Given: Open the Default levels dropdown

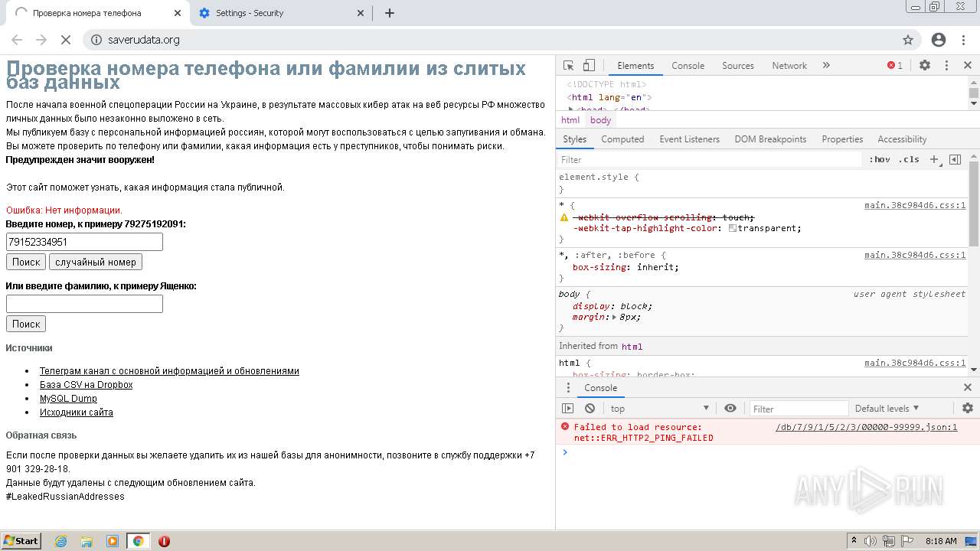Looking at the screenshot, I should [887, 409].
